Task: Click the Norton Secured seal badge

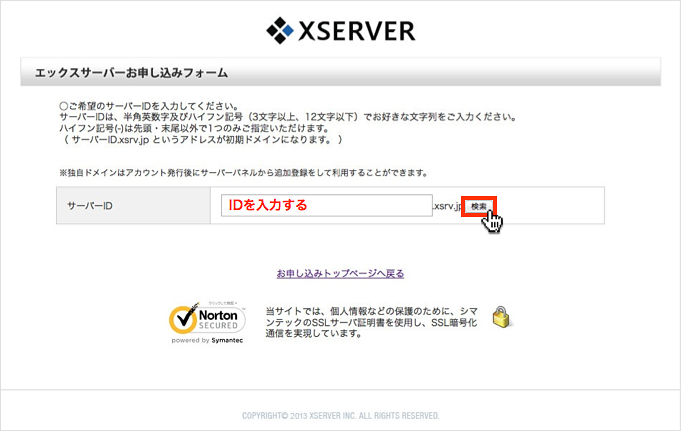Action: point(207,323)
